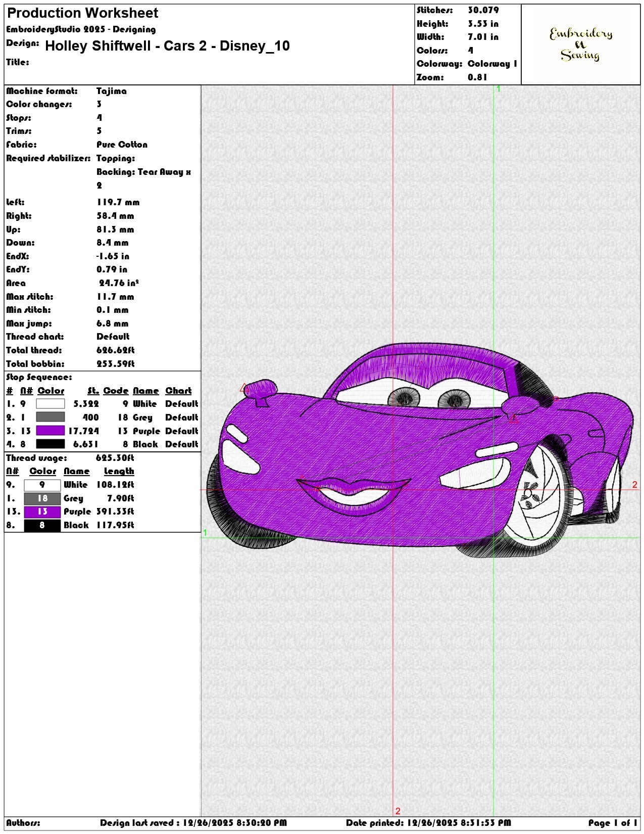Click the Embroidery & Sewing logo
The image size is (644, 834).
point(580,44)
